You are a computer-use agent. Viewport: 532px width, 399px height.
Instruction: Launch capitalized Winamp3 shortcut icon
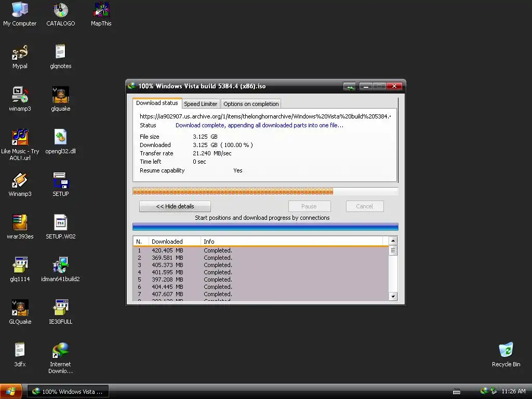pyautogui.click(x=20, y=184)
